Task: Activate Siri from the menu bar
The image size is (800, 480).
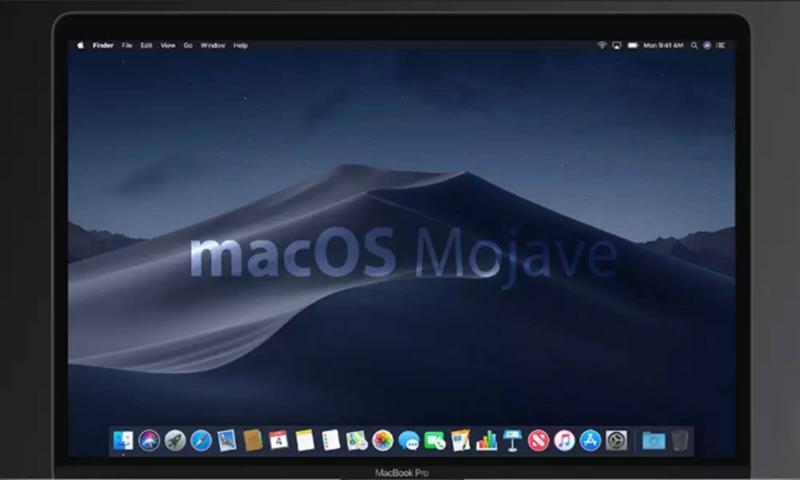Action: 707,45
